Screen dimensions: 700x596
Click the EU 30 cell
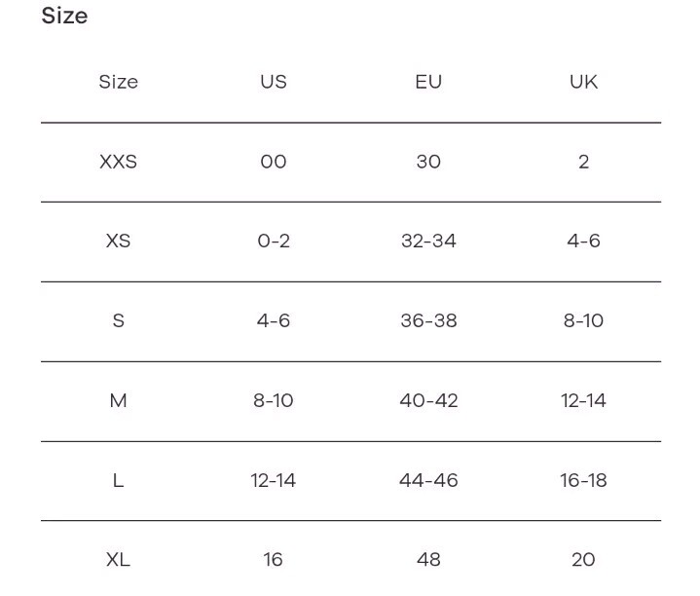[x=428, y=162]
